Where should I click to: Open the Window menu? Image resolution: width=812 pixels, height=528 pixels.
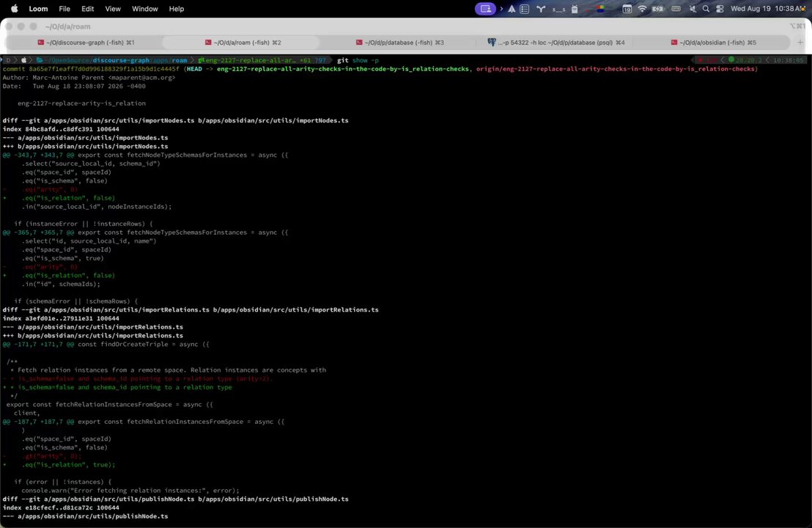click(x=144, y=9)
